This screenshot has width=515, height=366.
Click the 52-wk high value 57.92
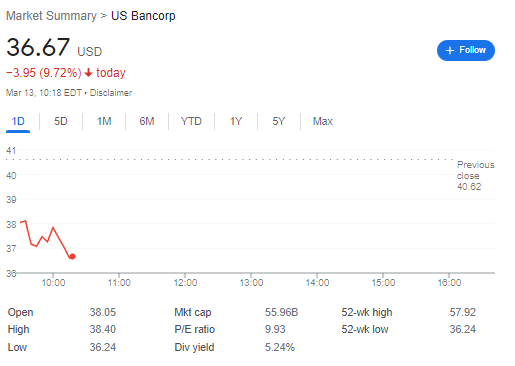click(x=463, y=312)
